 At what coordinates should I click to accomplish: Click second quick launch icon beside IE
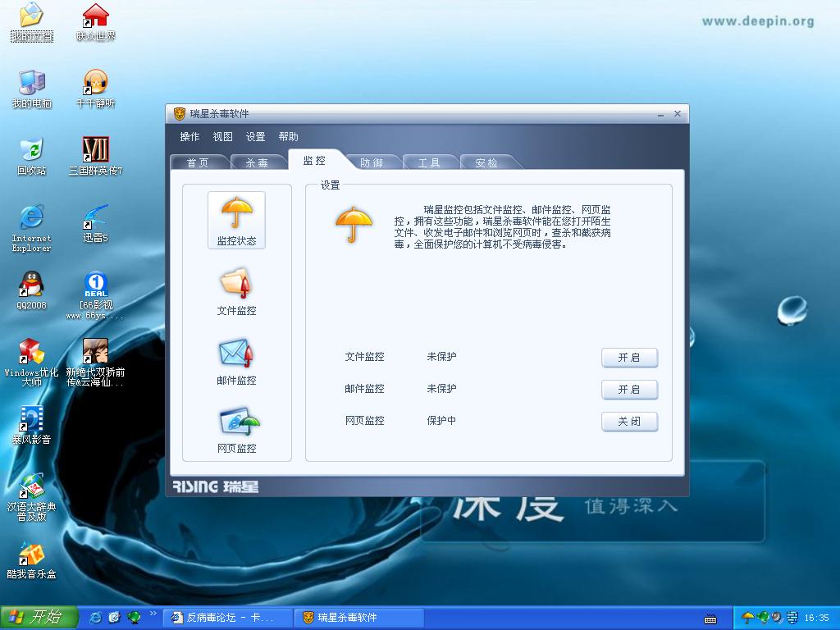pyautogui.click(x=115, y=618)
